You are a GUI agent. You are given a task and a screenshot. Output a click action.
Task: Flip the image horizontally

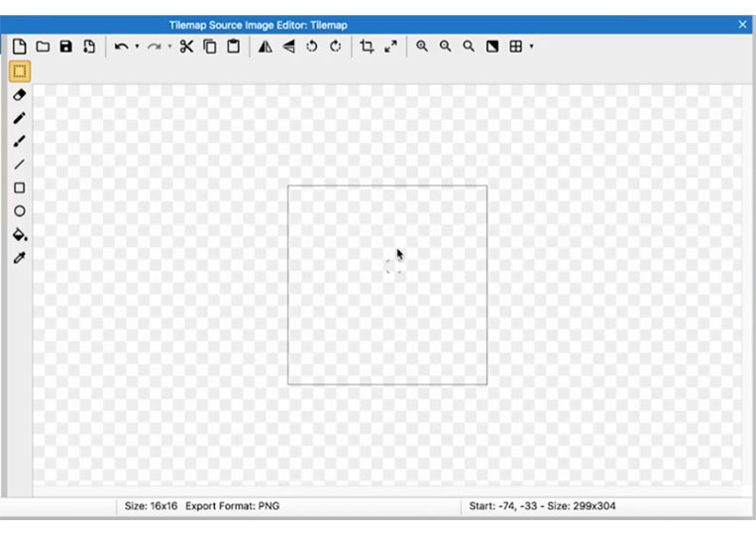point(266,47)
